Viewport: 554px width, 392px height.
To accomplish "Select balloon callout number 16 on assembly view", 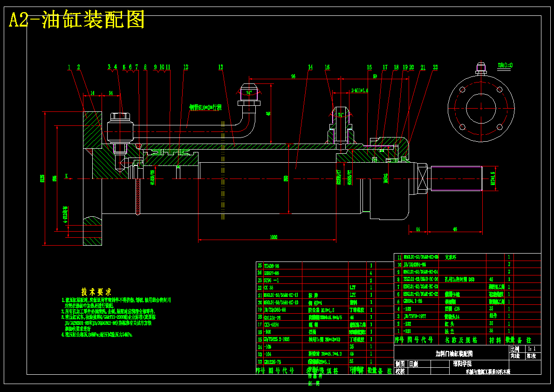I will 369,67.
